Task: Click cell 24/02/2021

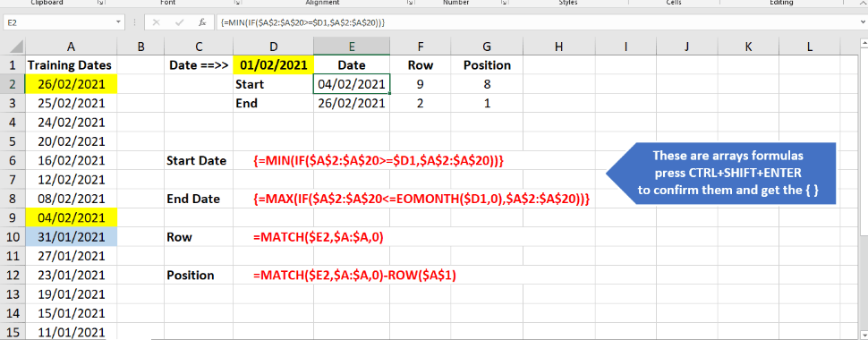Action: 72,123
